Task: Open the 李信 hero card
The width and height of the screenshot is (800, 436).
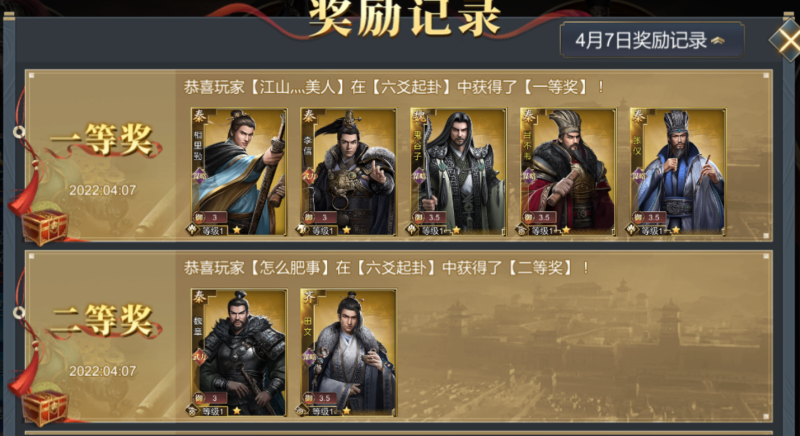Action: coord(348,171)
